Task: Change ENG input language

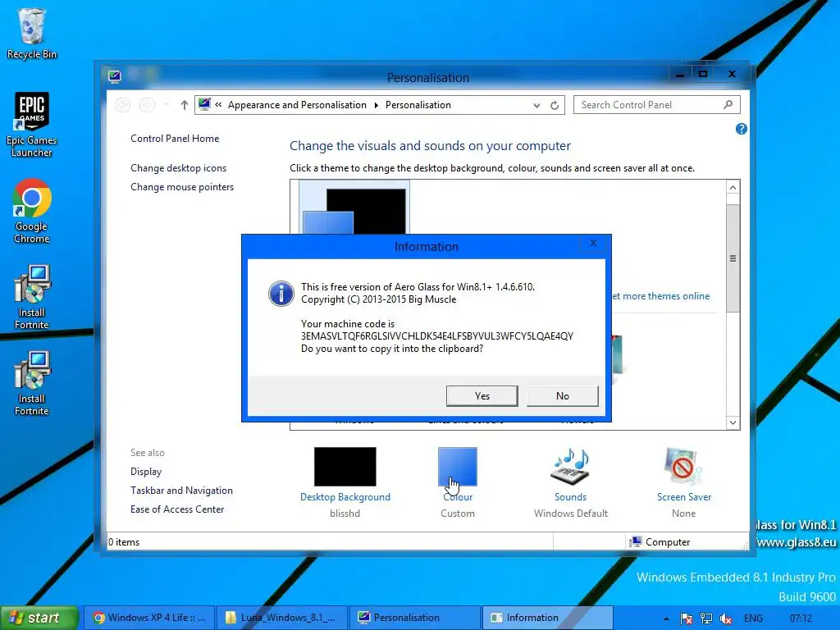Action: [x=753, y=619]
